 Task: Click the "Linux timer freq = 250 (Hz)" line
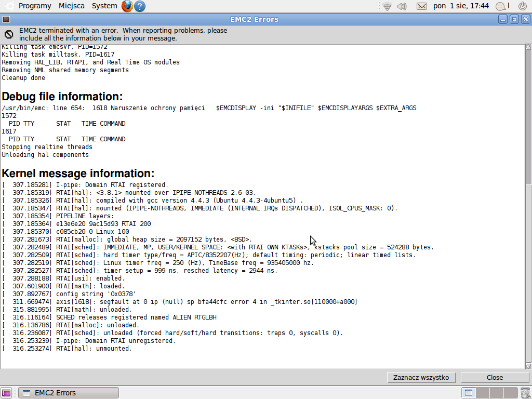(x=158, y=263)
